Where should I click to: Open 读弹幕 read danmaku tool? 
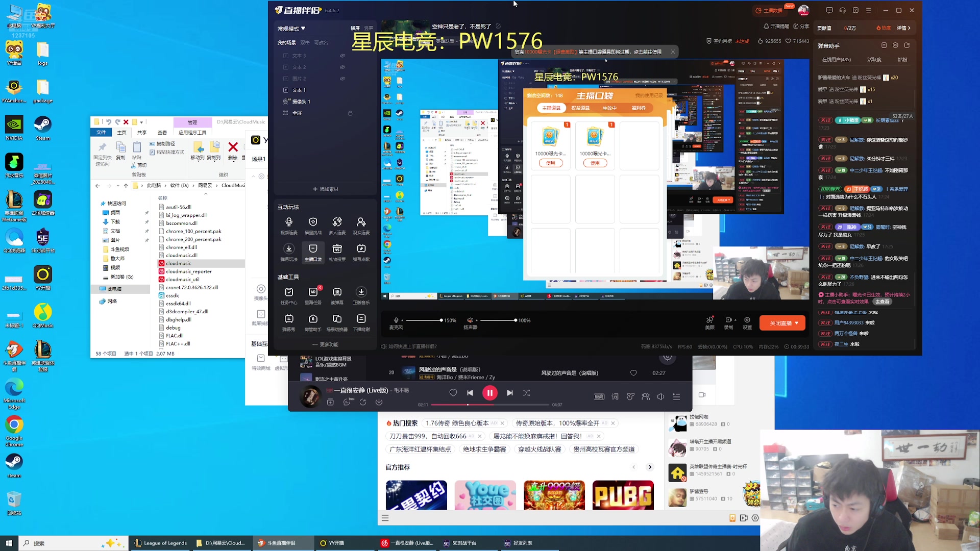337,295
